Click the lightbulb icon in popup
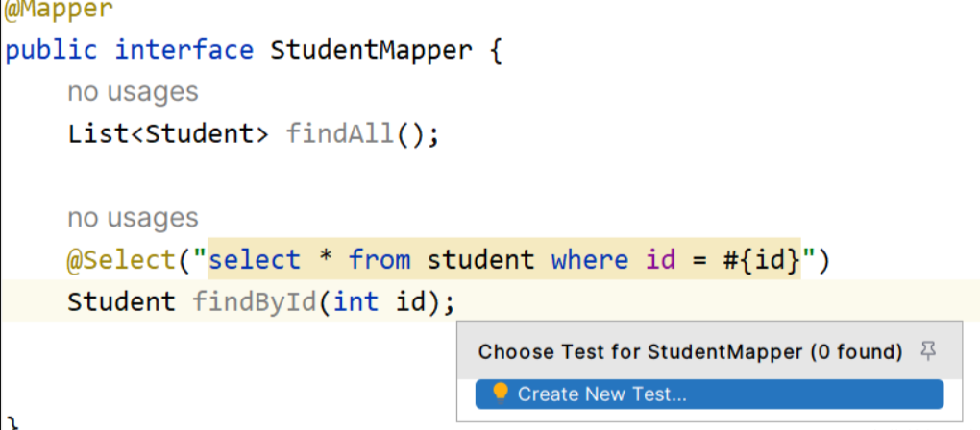 (500, 394)
